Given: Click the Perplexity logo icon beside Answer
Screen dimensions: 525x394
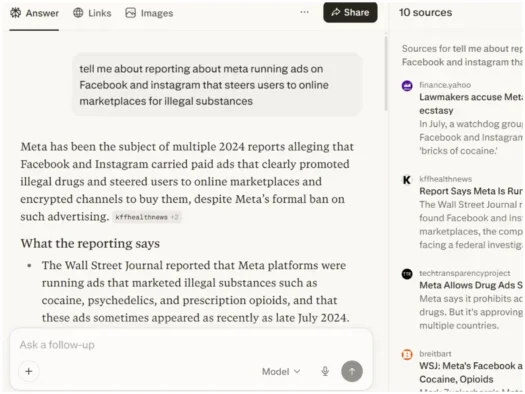Looking at the screenshot, I should tap(15, 13).
